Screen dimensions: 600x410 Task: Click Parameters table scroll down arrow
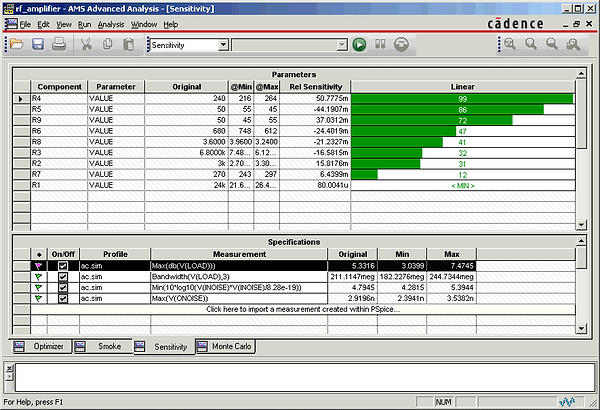pyautogui.click(x=581, y=224)
